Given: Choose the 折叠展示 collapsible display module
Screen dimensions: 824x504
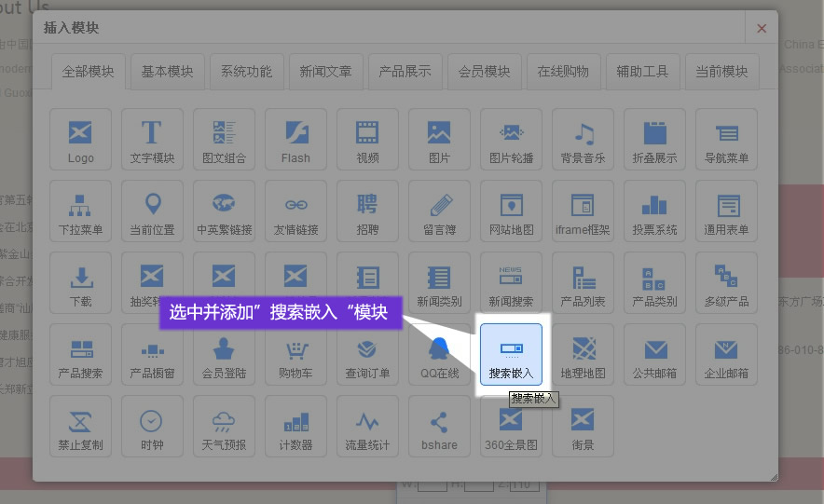Looking at the screenshot, I should (655, 139).
